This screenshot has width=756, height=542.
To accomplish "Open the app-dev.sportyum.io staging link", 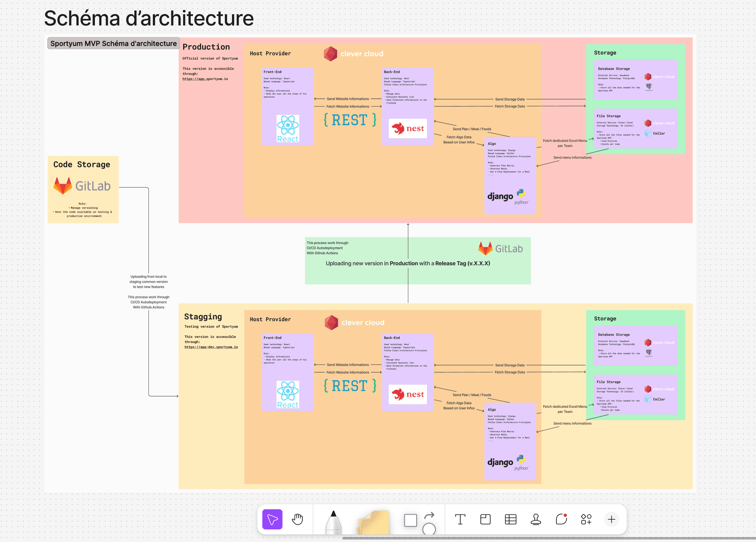I will (x=211, y=347).
